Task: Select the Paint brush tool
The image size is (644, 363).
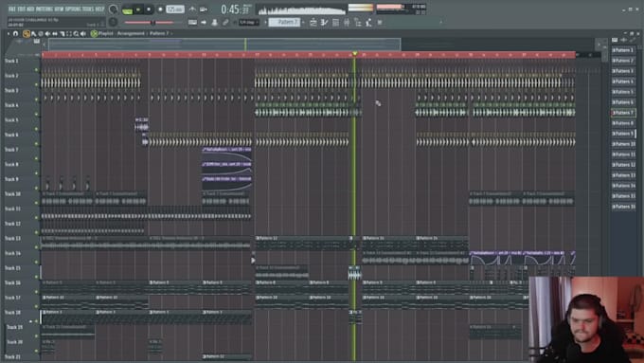Action: (34, 34)
